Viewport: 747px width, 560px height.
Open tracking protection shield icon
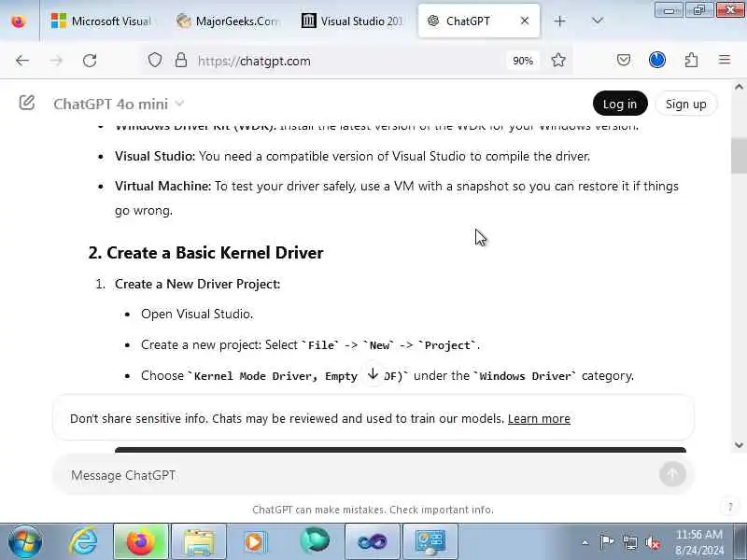(x=155, y=61)
